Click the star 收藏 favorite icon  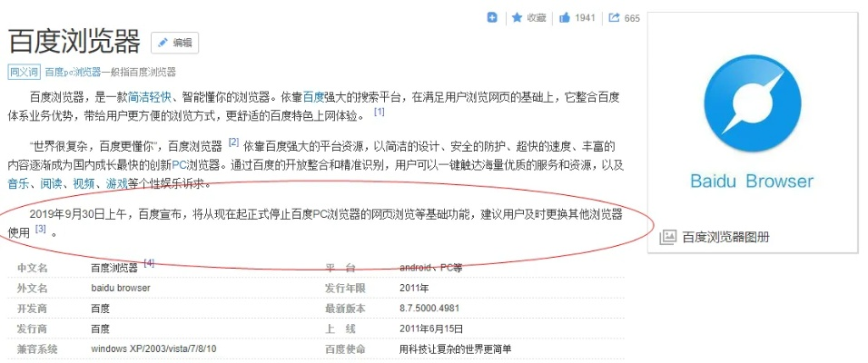[x=517, y=17]
